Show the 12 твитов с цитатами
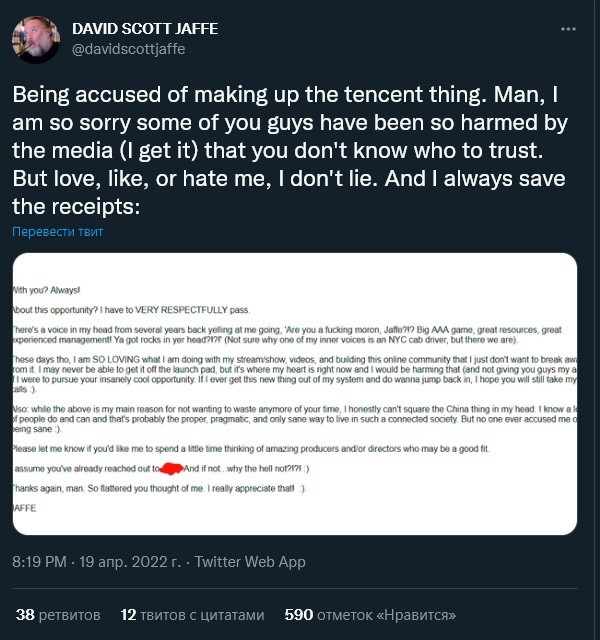600x640 pixels. pyautogui.click(x=192, y=614)
